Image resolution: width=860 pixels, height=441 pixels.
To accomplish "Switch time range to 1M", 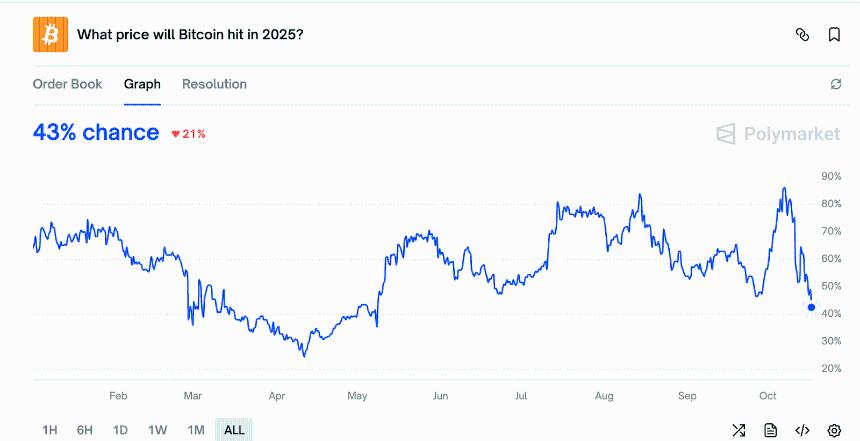I will [196, 430].
